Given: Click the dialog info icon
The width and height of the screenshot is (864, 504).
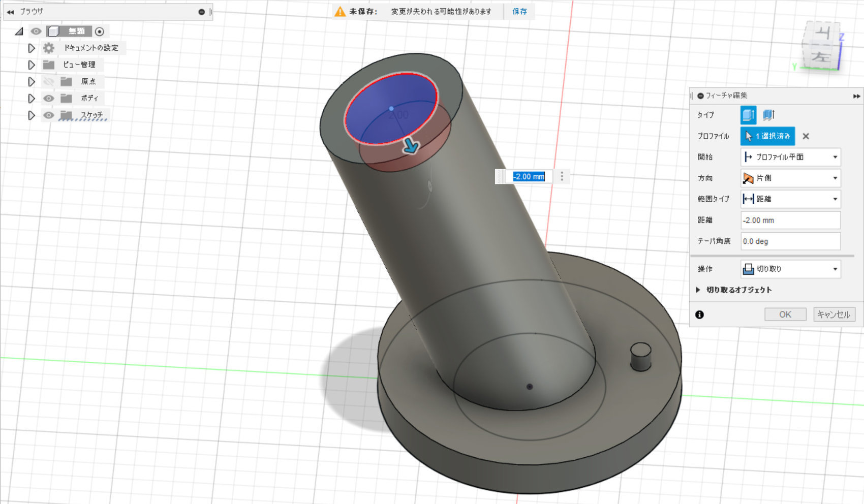Looking at the screenshot, I should (699, 314).
